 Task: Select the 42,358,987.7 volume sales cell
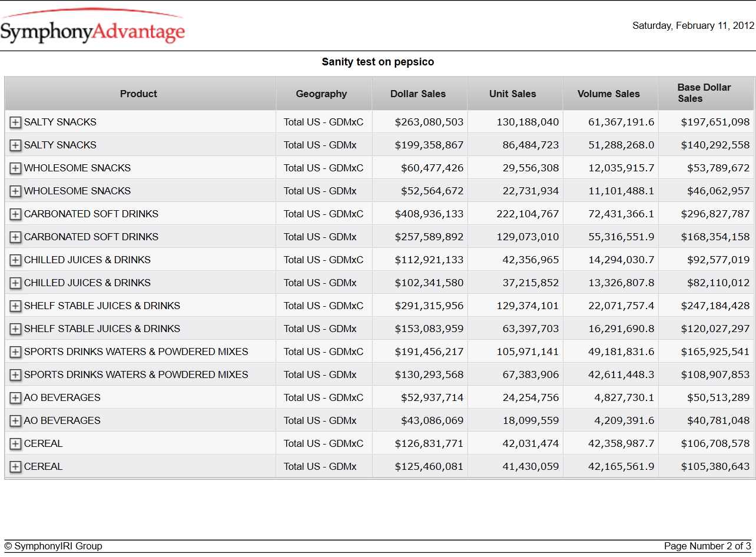(x=611, y=443)
